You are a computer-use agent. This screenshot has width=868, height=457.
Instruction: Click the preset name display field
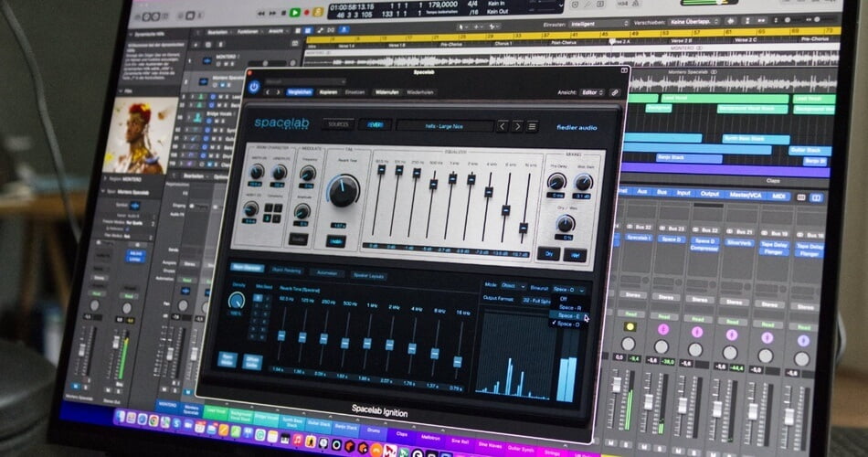pos(445,126)
